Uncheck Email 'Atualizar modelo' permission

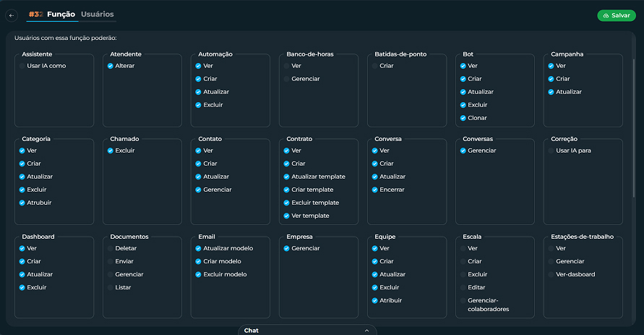(x=198, y=248)
